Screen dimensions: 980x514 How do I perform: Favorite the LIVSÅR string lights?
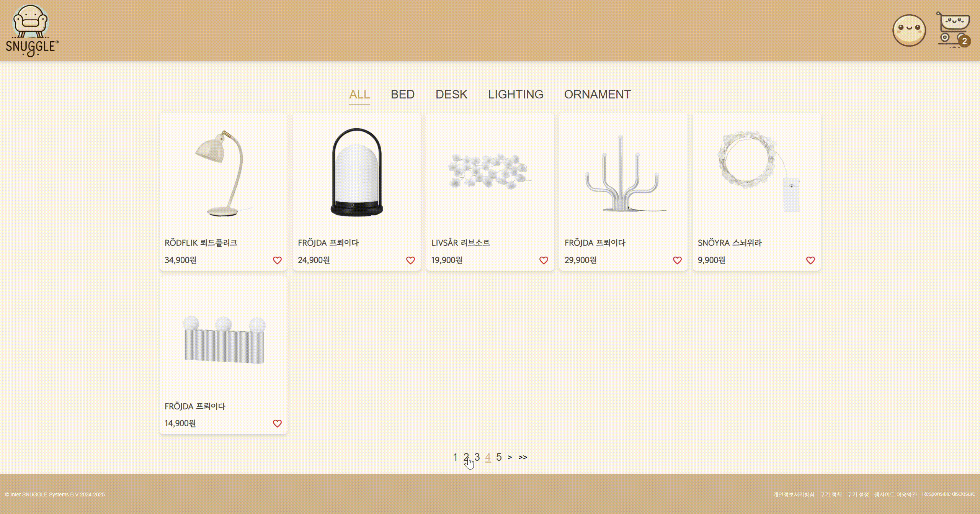(x=544, y=260)
